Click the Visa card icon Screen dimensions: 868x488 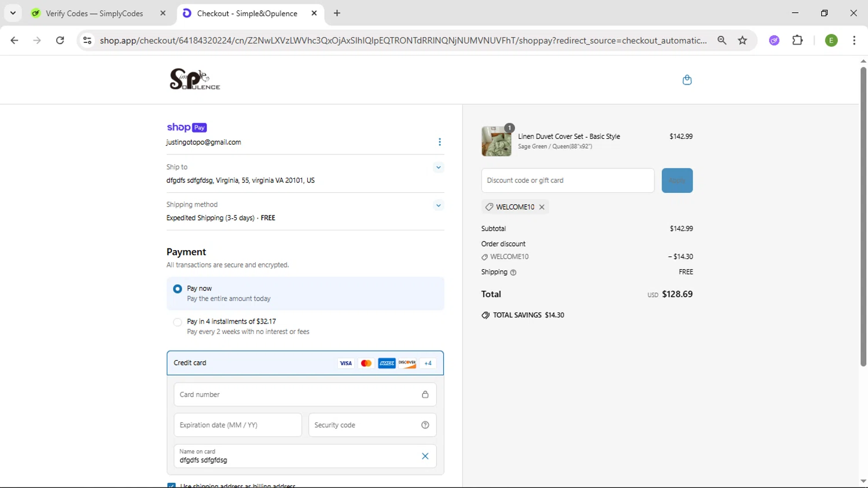346,364
